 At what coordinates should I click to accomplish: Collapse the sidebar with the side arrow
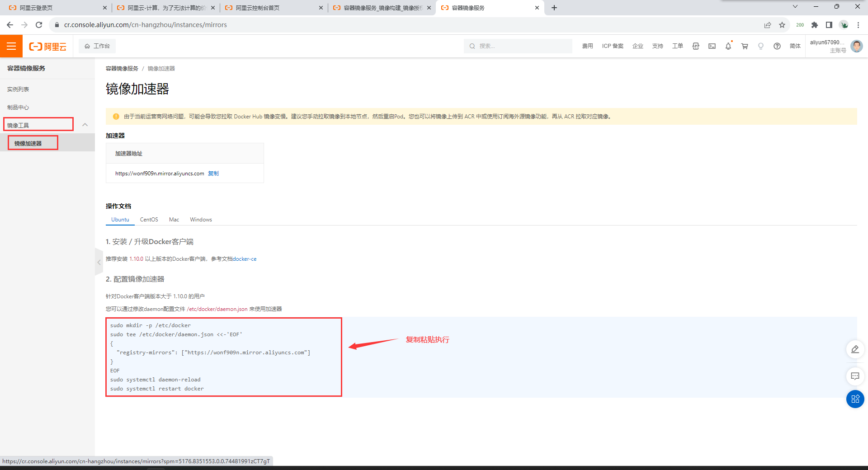pyautogui.click(x=99, y=262)
